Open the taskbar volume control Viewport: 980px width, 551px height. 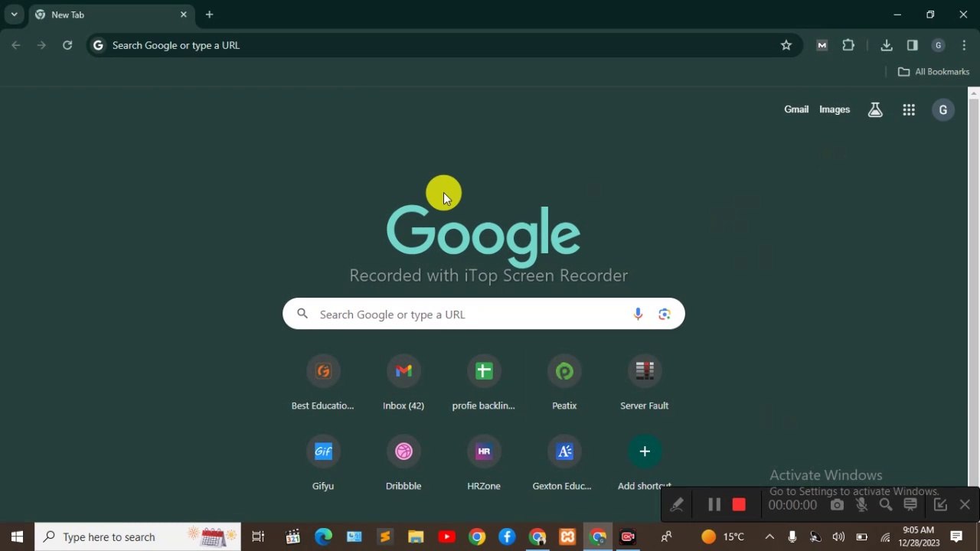[x=838, y=536]
